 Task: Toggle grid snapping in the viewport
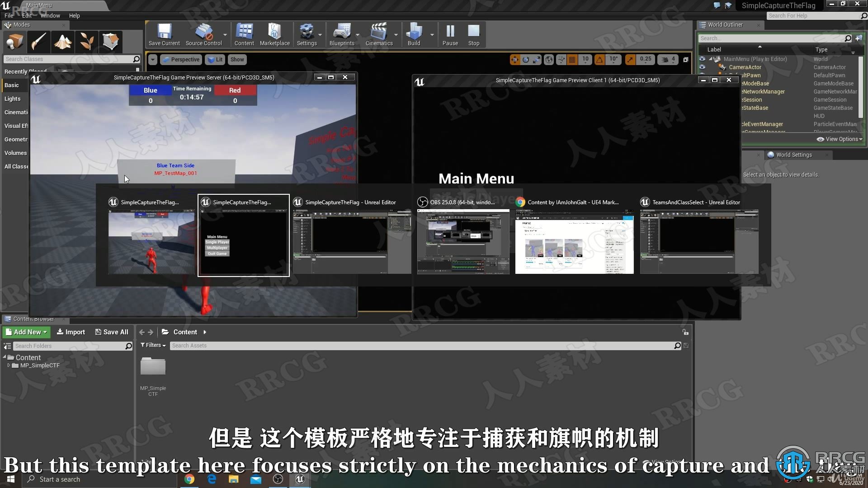pyautogui.click(x=572, y=59)
